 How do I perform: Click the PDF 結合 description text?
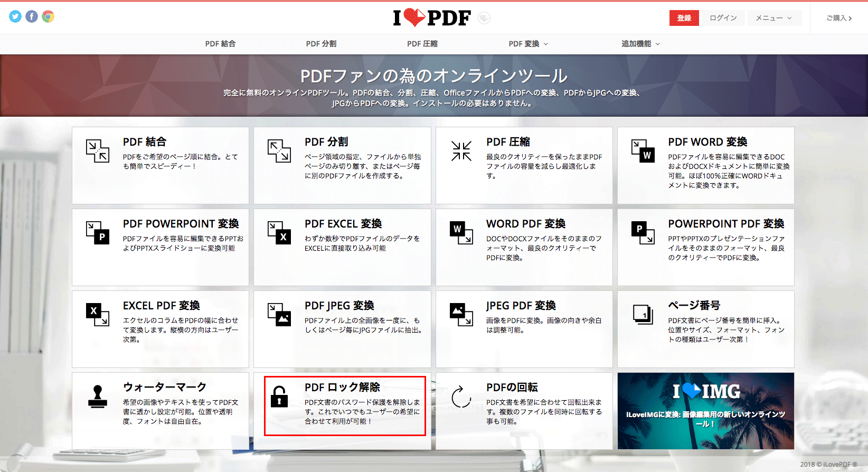click(181, 162)
